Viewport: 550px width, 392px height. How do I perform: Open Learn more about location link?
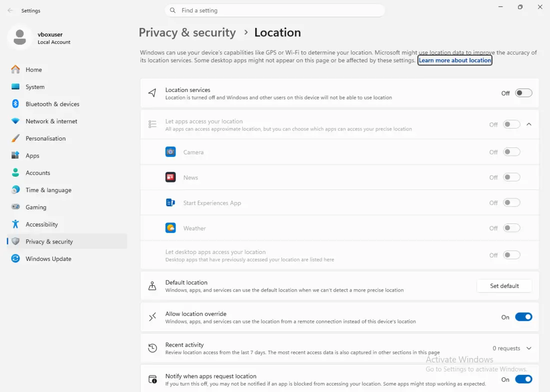click(454, 60)
